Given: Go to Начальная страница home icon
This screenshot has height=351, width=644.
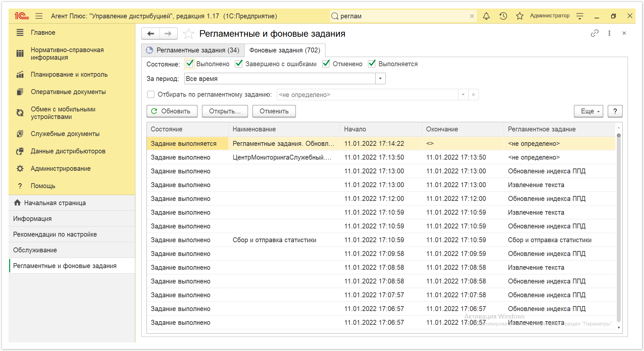Looking at the screenshot, I should 17,203.
